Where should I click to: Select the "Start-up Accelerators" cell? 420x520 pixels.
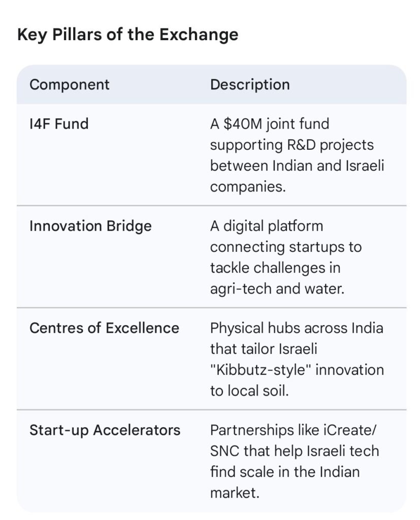(105, 430)
